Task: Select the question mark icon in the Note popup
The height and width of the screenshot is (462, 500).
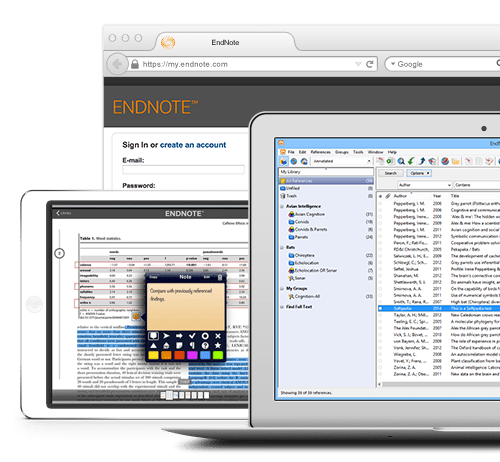Action: (205, 345)
